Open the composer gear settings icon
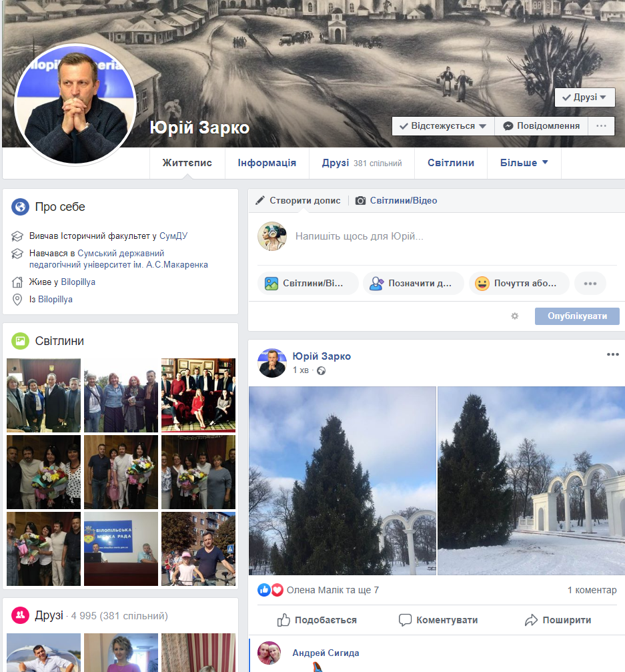 pyautogui.click(x=515, y=316)
